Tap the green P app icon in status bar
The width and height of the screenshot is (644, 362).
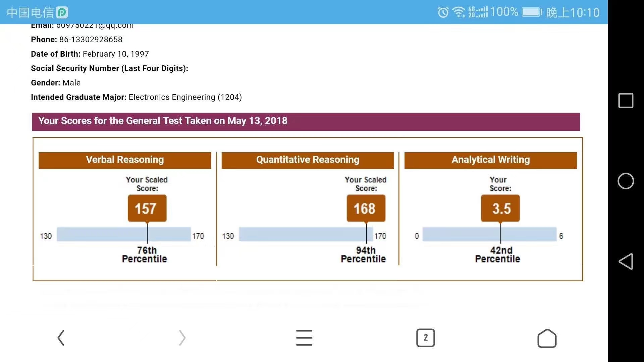pyautogui.click(x=62, y=12)
